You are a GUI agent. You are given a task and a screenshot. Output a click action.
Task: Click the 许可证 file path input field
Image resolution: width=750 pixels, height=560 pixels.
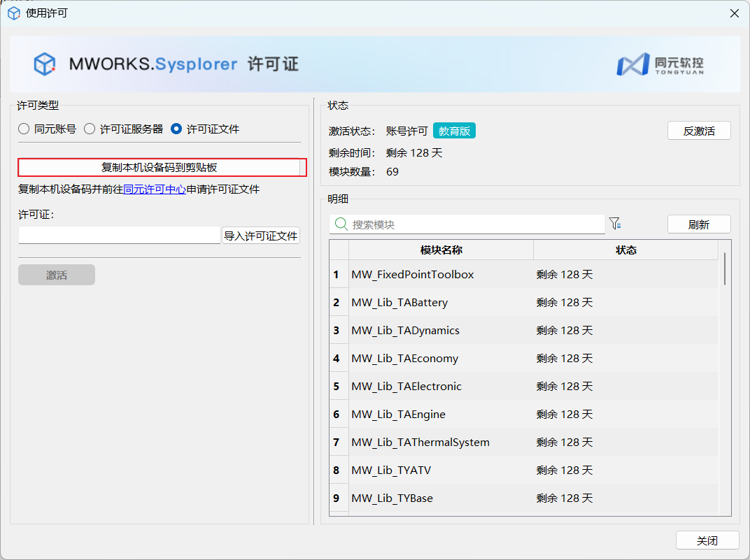click(119, 235)
